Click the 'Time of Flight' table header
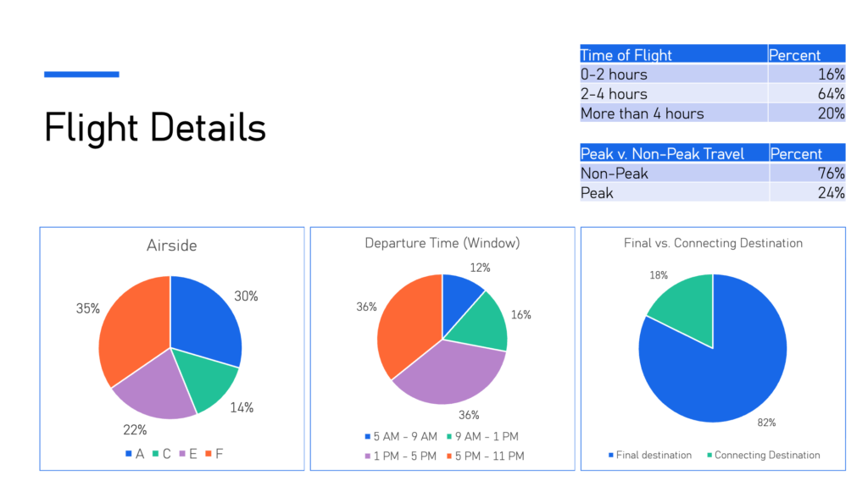This screenshot has height=492, width=868. 674,53
